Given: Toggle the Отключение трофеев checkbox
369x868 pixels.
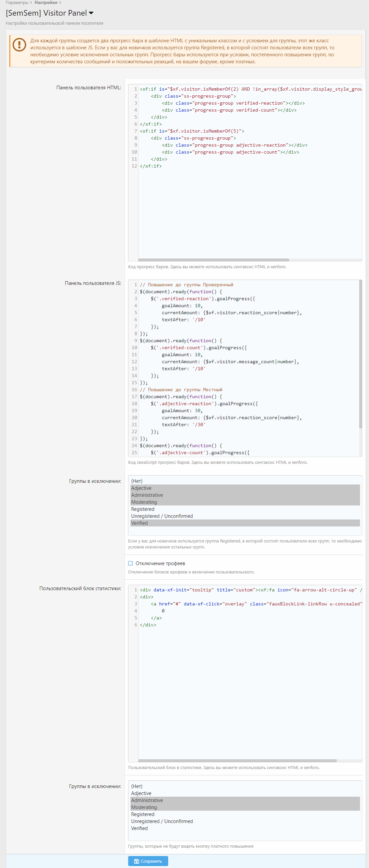Looking at the screenshot, I should (130, 563).
